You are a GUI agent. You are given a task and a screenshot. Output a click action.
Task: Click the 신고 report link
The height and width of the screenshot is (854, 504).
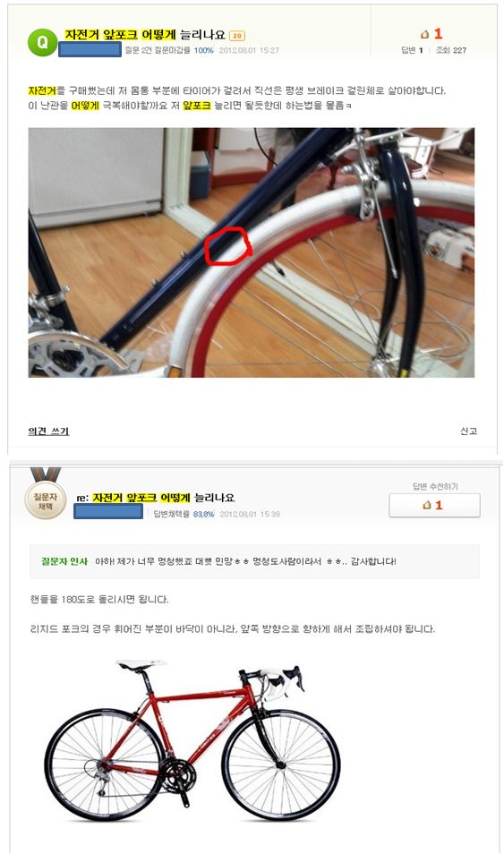468,431
